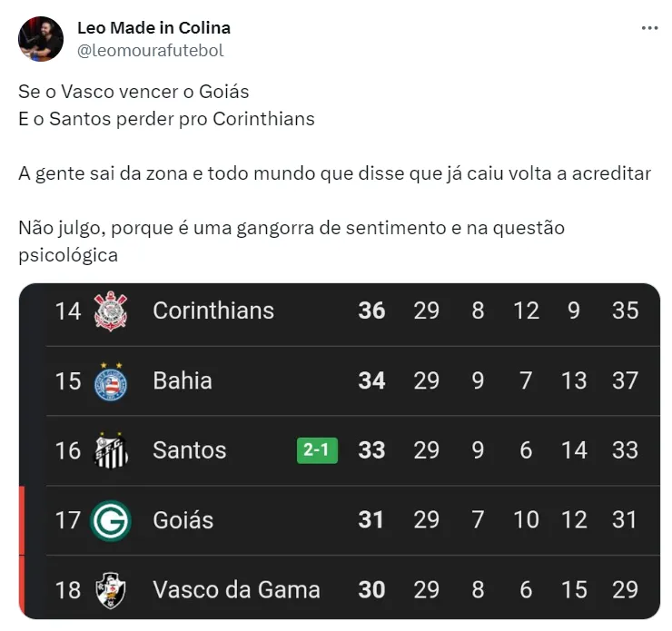Click the Santos club crest

(x=111, y=451)
